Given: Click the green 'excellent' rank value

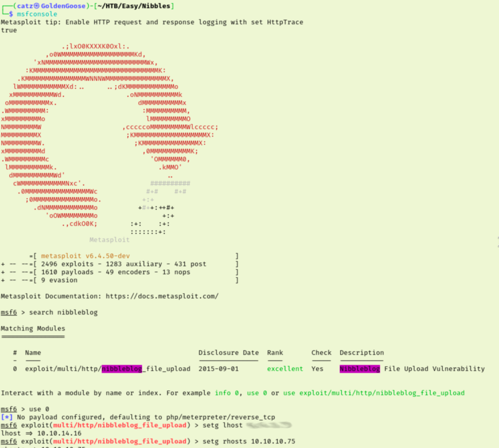Looking at the screenshot, I should [x=285, y=369].
